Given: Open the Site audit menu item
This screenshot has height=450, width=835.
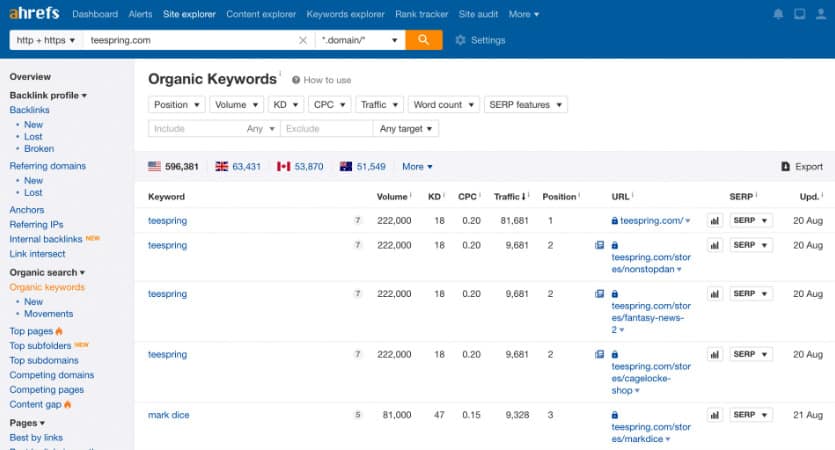Looking at the screenshot, I should click(x=479, y=15).
